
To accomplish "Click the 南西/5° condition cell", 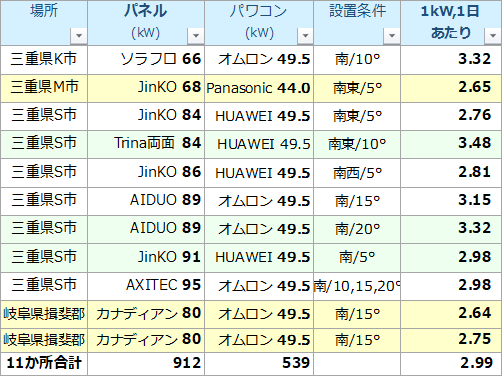I will click(x=357, y=173).
